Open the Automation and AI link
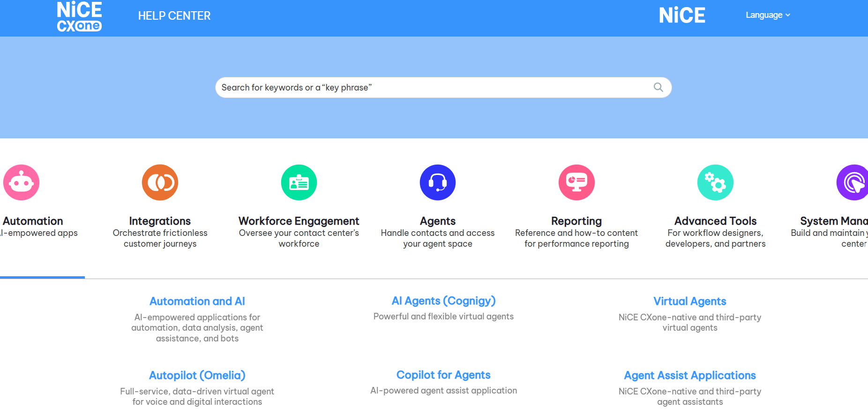The image size is (868, 416). pyautogui.click(x=197, y=301)
